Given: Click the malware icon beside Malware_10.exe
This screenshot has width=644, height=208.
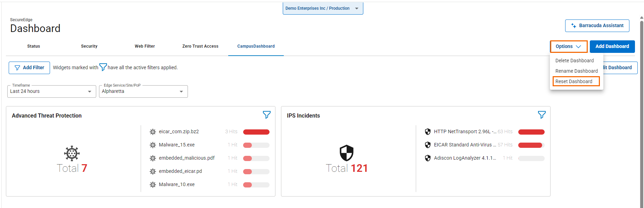Looking at the screenshot, I should point(152,185).
